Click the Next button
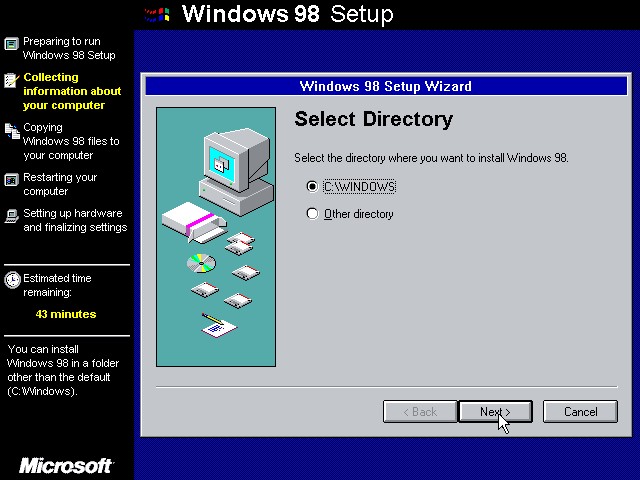The width and height of the screenshot is (640, 480). (496, 411)
